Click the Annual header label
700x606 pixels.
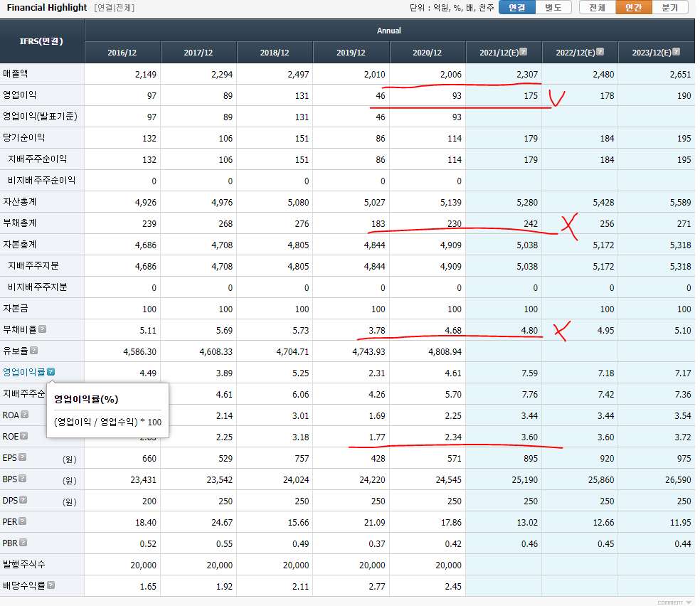coord(389,31)
